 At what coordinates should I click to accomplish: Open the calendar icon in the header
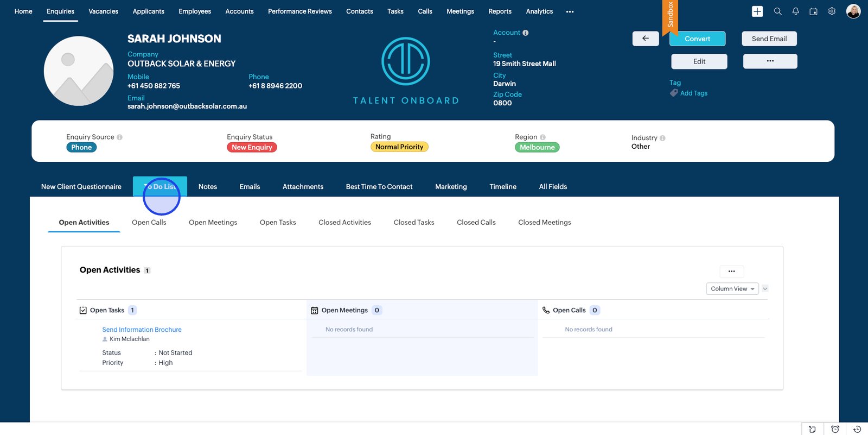813,11
